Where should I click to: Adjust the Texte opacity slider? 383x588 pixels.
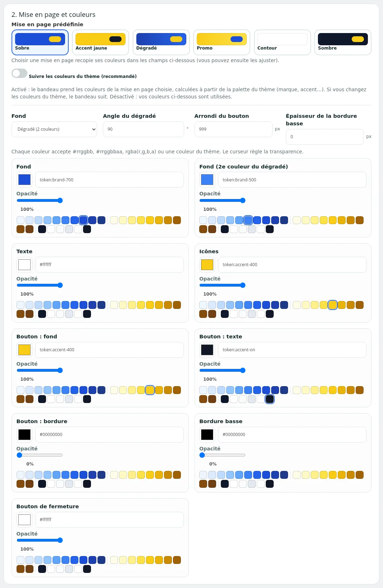(x=40, y=285)
